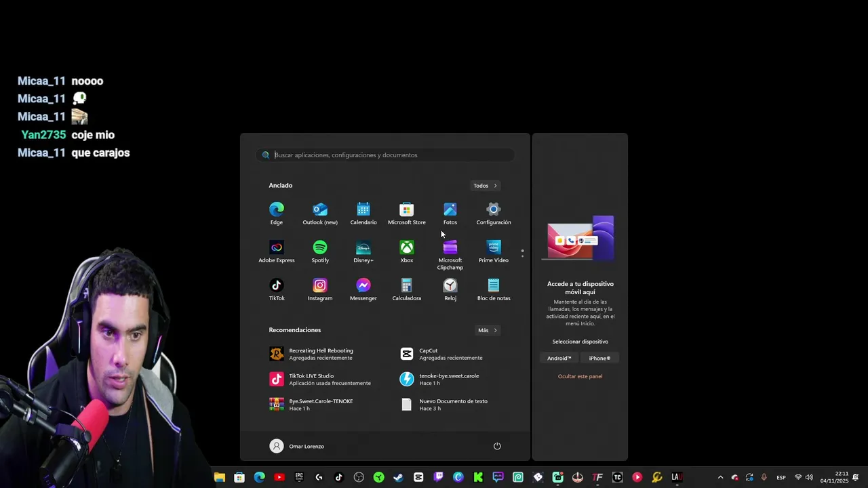The width and height of the screenshot is (868, 488).
Task: Open Instagram app
Action: click(320, 289)
